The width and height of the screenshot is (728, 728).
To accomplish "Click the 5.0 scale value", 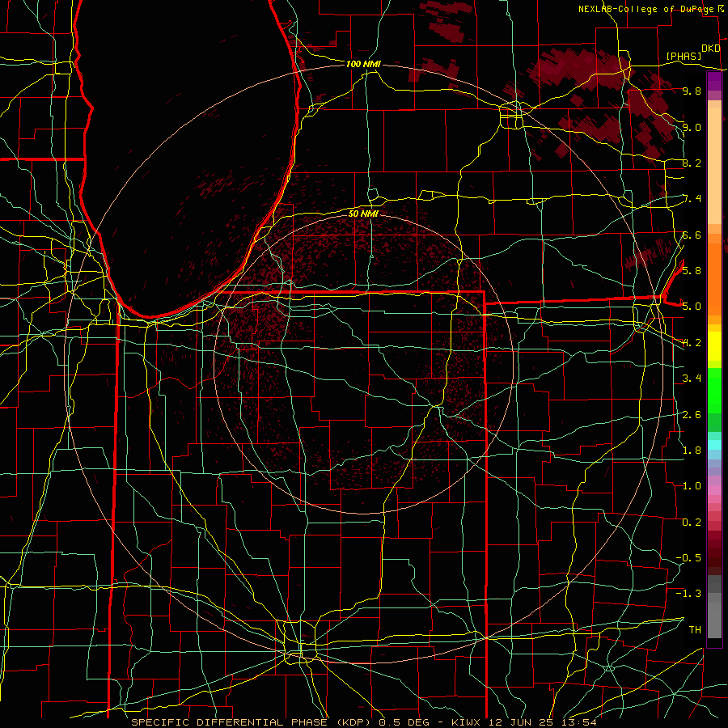I will (x=692, y=307).
